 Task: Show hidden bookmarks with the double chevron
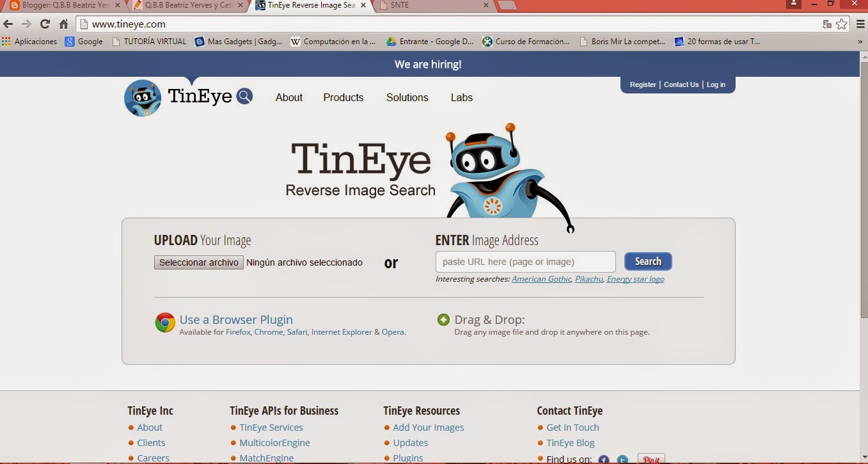860,42
